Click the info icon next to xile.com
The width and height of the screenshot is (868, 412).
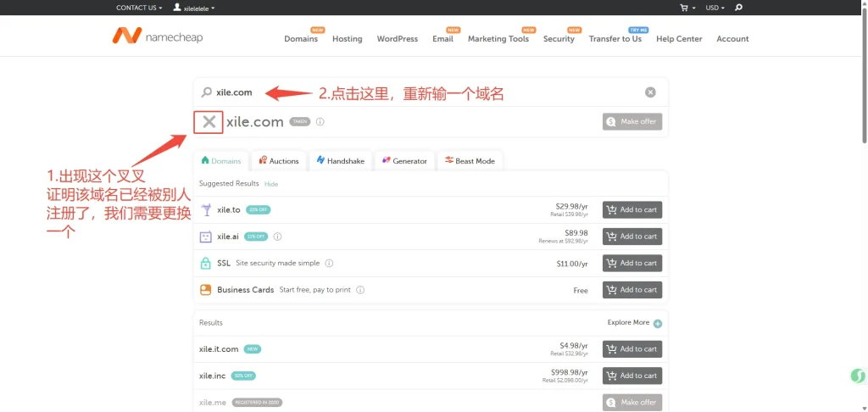point(320,122)
